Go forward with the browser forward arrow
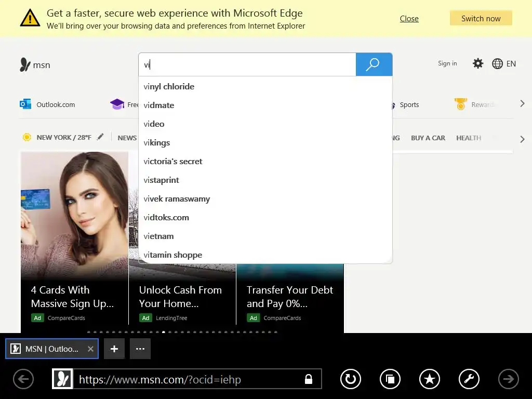 (508, 379)
